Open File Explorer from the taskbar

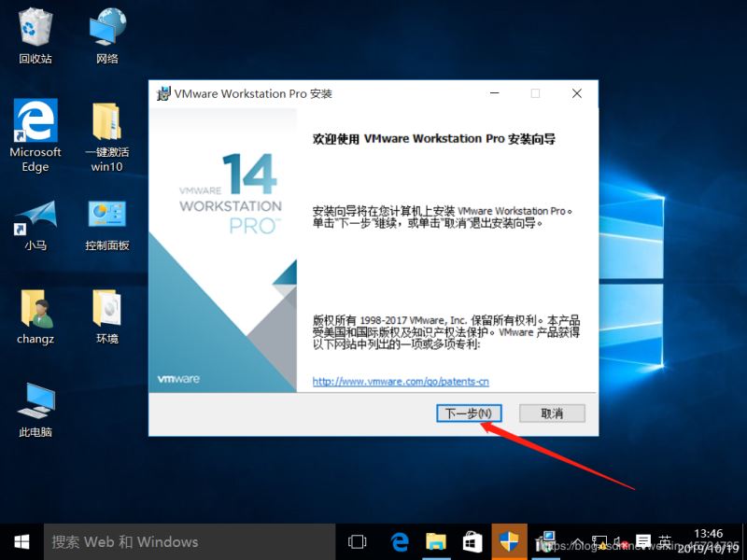436,540
